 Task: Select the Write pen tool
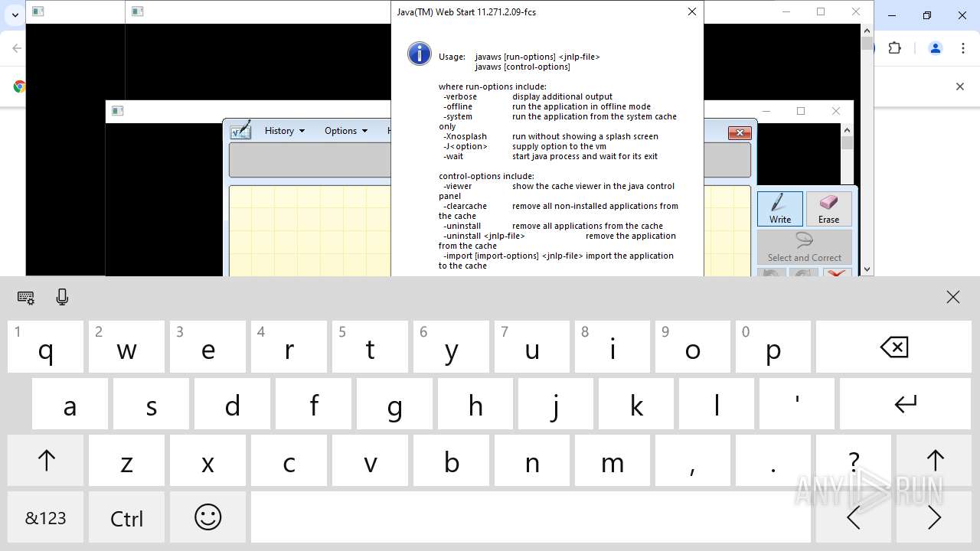[780, 208]
